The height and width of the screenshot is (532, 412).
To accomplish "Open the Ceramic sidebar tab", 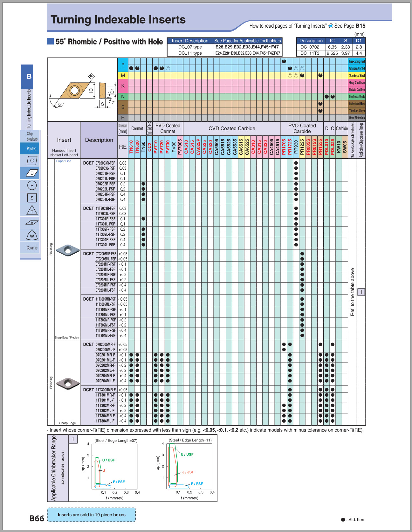I will pos(32,248).
